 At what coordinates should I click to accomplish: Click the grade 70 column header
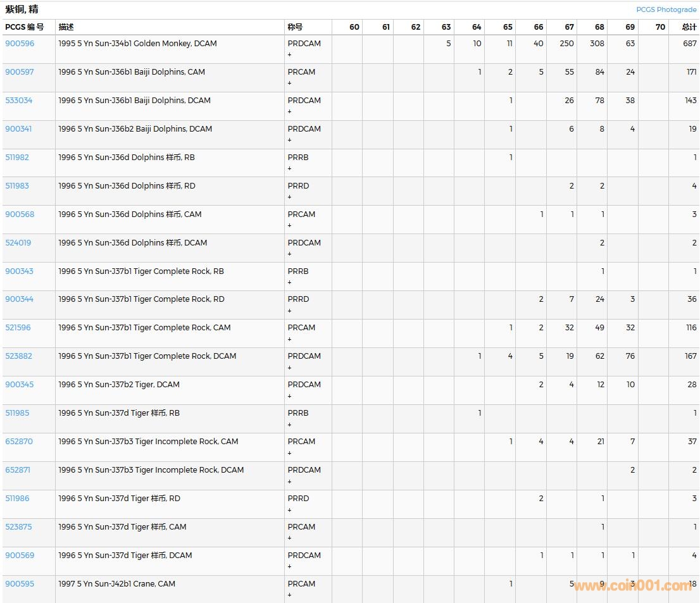pyautogui.click(x=660, y=27)
